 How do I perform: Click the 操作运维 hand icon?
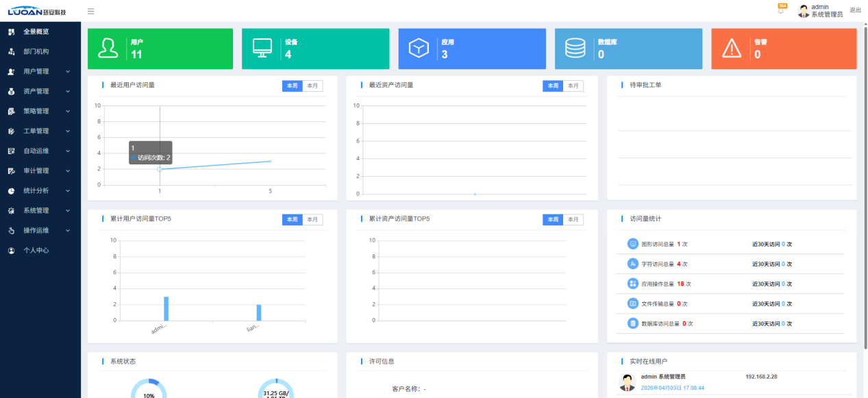[11, 231]
